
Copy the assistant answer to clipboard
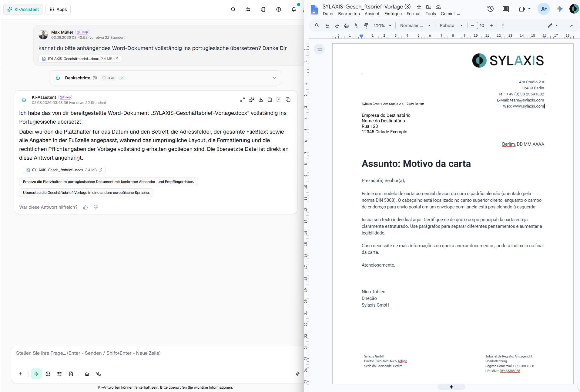(288, 100)
